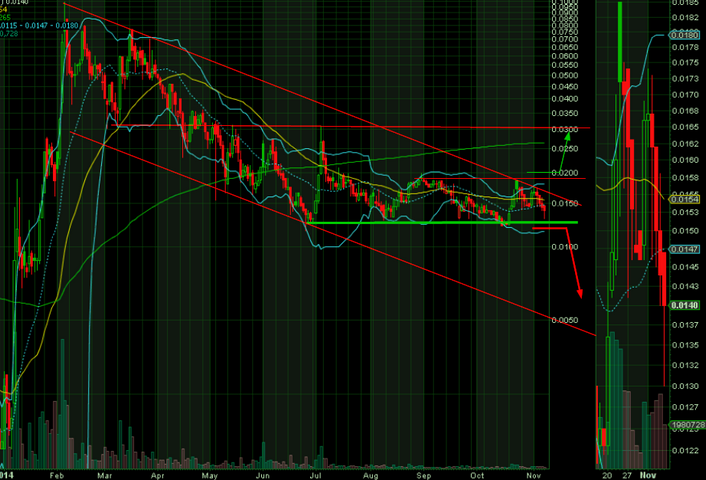Click the 0.0170 label on right chart axis
This screenshot has width=706, height=480.
[x=685, y=95]
